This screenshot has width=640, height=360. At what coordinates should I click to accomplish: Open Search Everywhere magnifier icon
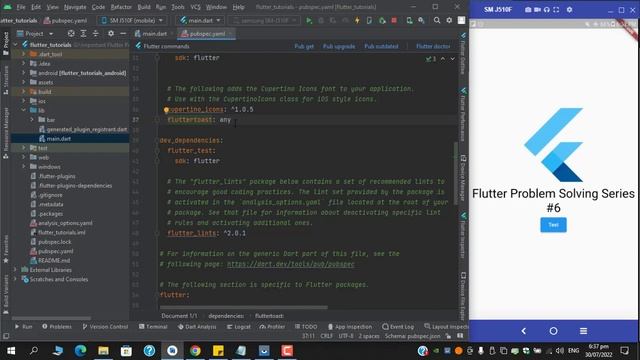pyautogui.click(x=437, y=20)
